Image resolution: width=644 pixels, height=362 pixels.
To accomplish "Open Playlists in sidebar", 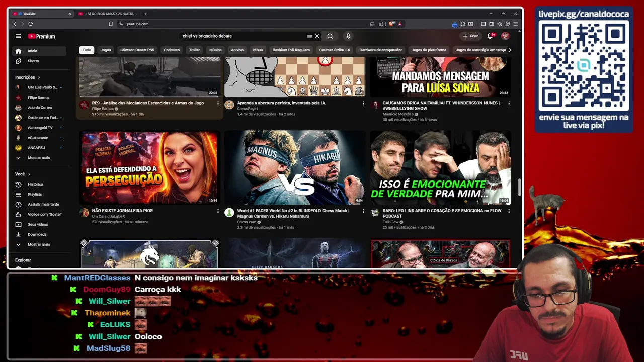I will (x=39, y=194).
